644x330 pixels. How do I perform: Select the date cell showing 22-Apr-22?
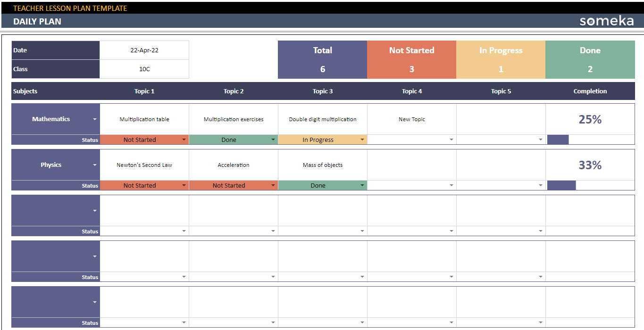point(144,50)
